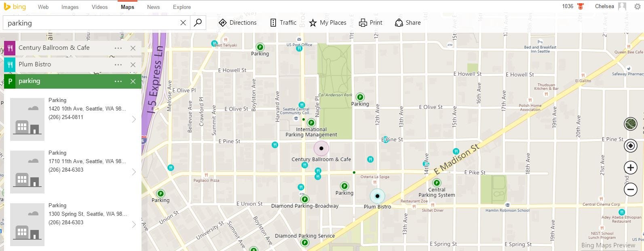644x251 pixels.
Task: Click parking pin above Plum Bistro
Action: tap(344, 186)
